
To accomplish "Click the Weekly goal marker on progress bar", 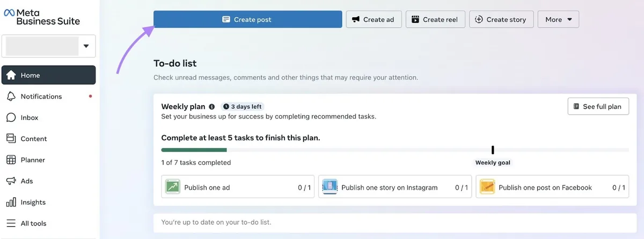I will pos(493,150).
